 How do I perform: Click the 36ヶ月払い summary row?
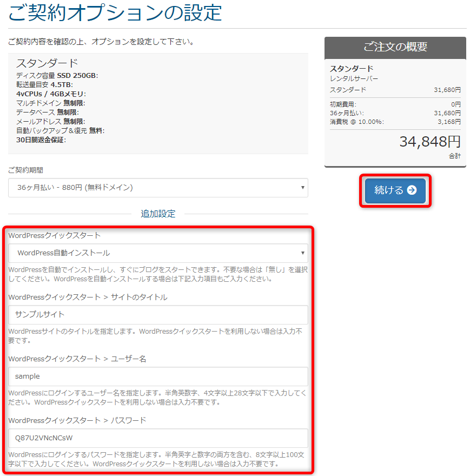coord(395,113)
